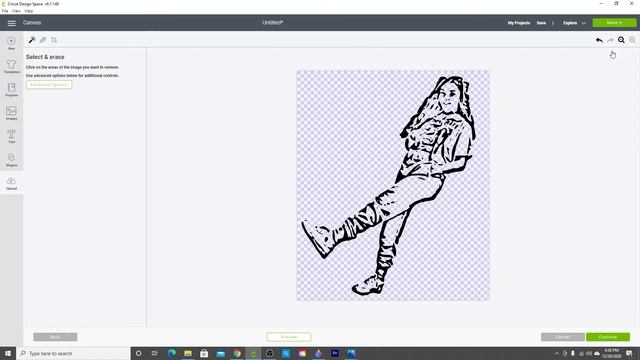Click the greyed-out Redo arrow
The width and height of the screenshot is (640, 360).
[x=610, y=40]
